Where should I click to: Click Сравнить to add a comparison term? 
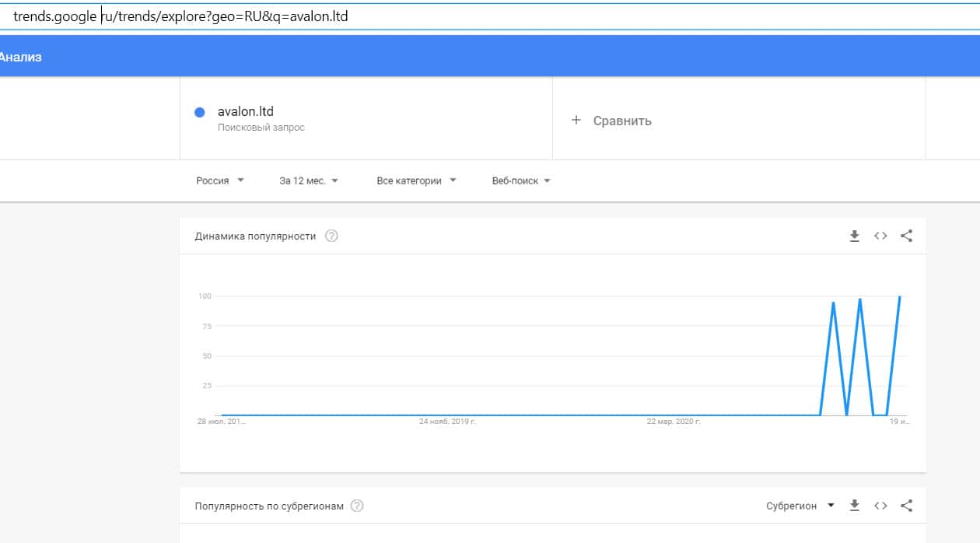click(x=621, y=121)
